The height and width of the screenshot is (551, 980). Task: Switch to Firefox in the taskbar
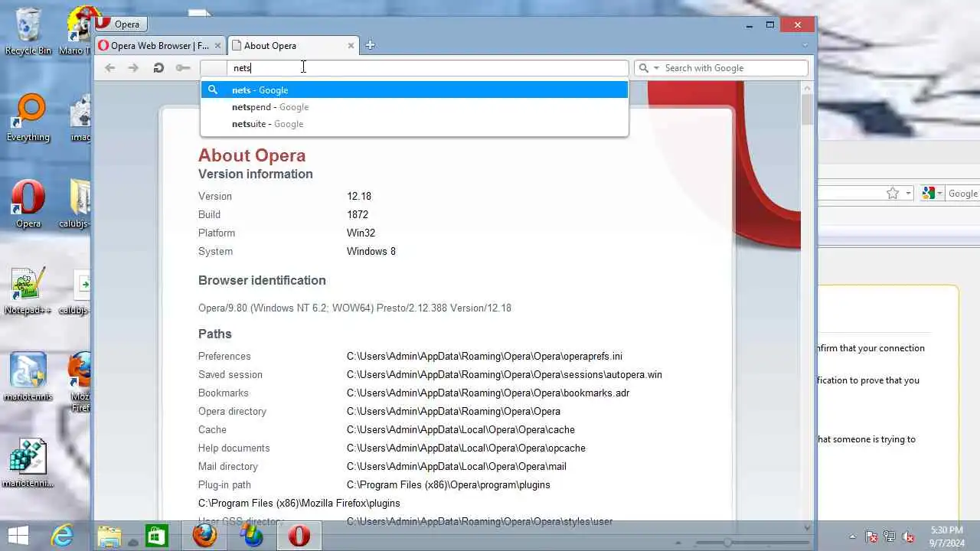point(204,536)
